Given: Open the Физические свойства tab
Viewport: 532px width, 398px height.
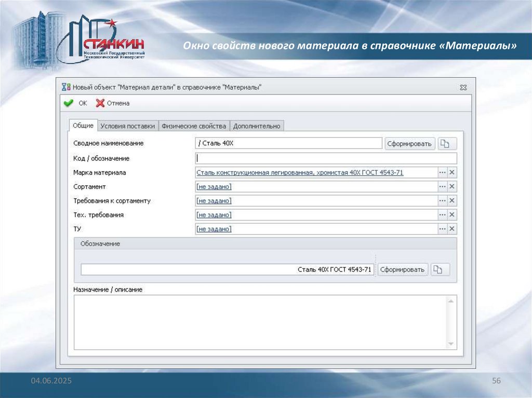Looking at the screenshot, I should point(194,126).
